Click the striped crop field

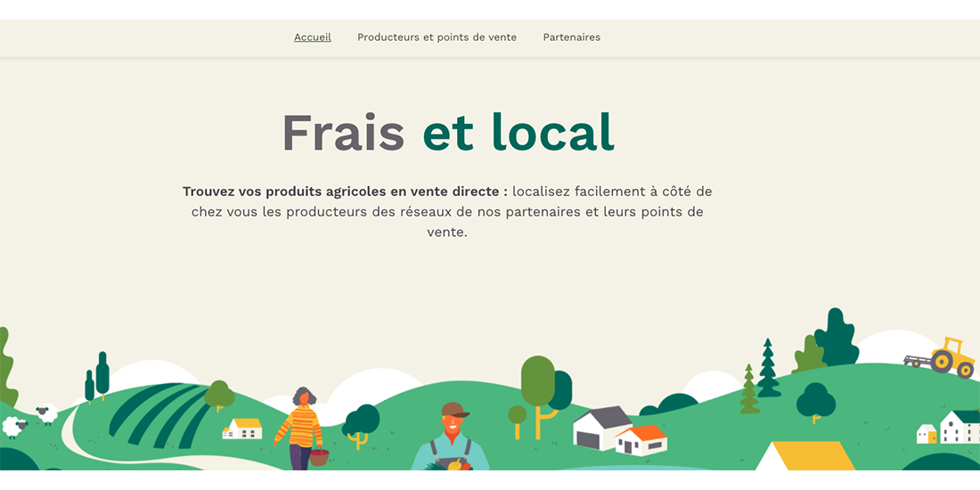coord(160,412)
